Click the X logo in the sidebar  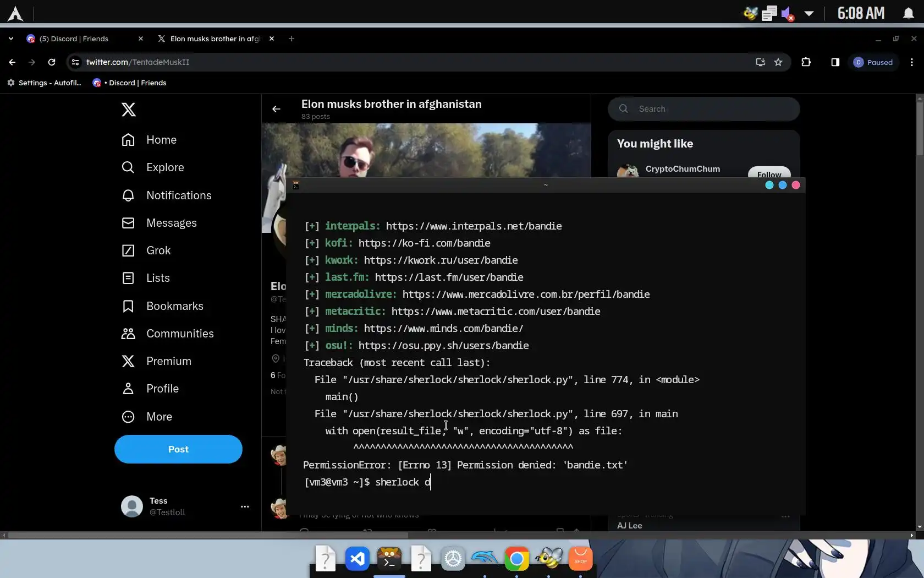[128, 110]
